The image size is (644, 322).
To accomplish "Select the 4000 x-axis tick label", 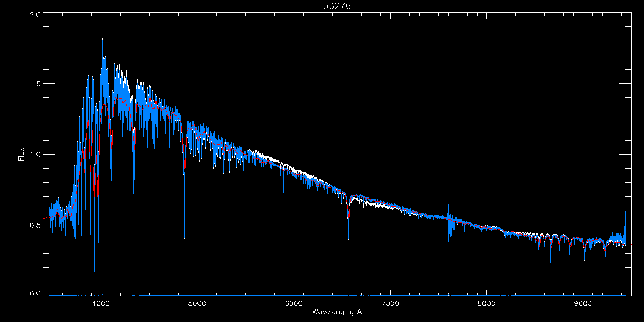I will coord(100,303).
